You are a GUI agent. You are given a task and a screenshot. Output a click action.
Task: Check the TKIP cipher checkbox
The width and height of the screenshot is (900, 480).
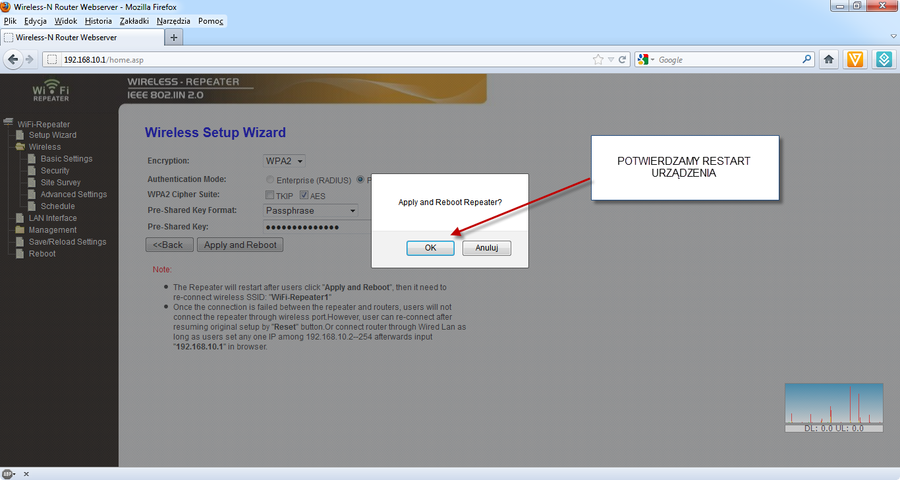[x=269, y=195]
